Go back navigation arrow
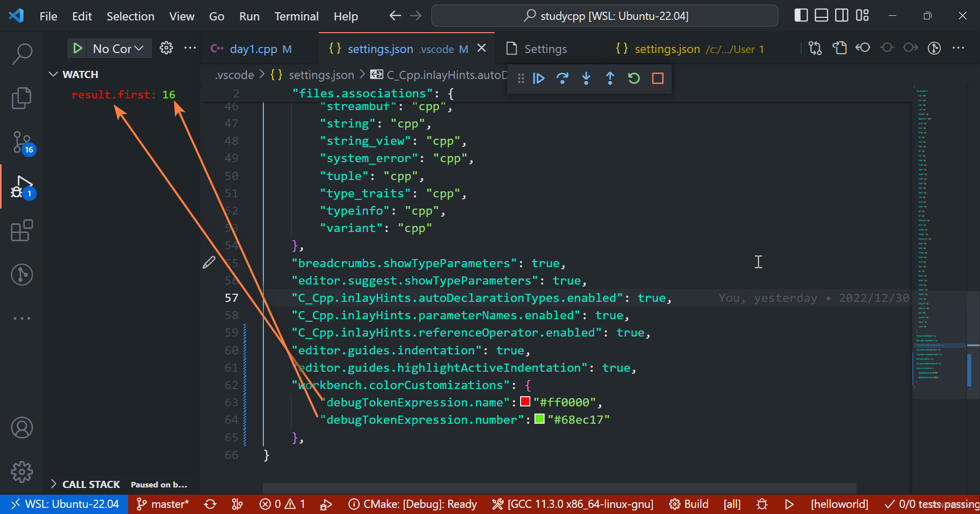Screen dimensions: 980x514 [395, 16]
